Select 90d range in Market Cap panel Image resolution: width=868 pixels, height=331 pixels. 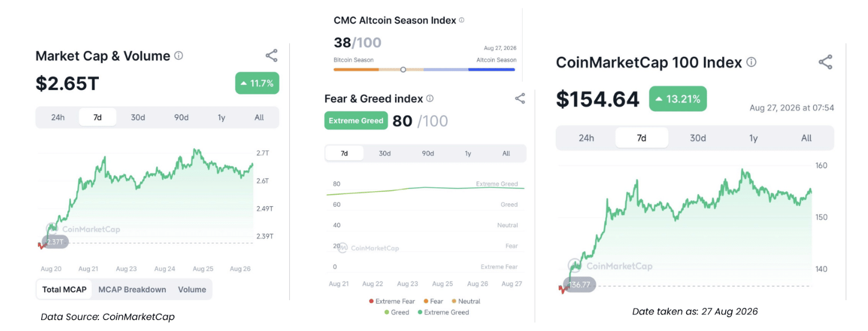click(x=181, y=117)
